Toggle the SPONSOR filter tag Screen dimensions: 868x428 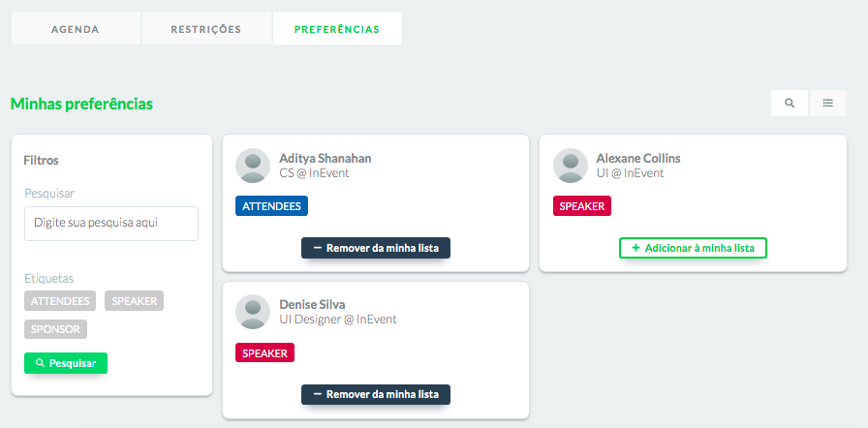[x=55, y=329]
